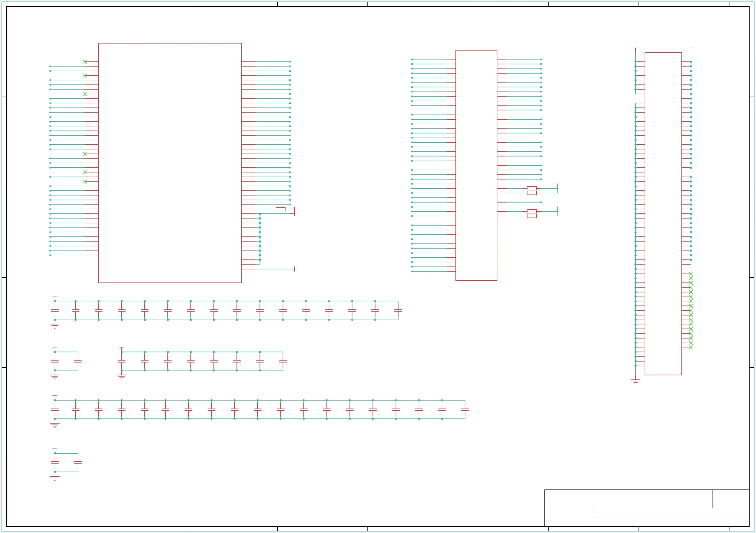Click topmost no-connect X on right connector
The width and height of the screenshot is (756, 533).
691,274
